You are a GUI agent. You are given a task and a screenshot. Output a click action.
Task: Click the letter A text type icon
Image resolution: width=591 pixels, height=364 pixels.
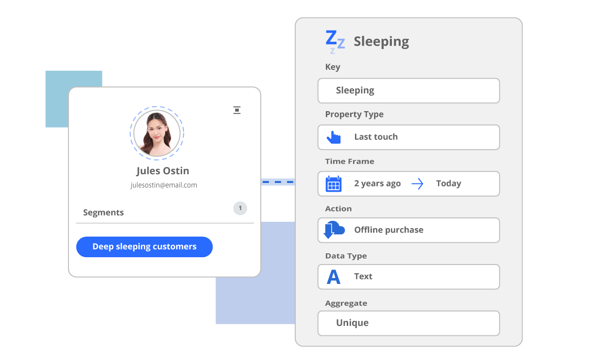click(334, 277)
